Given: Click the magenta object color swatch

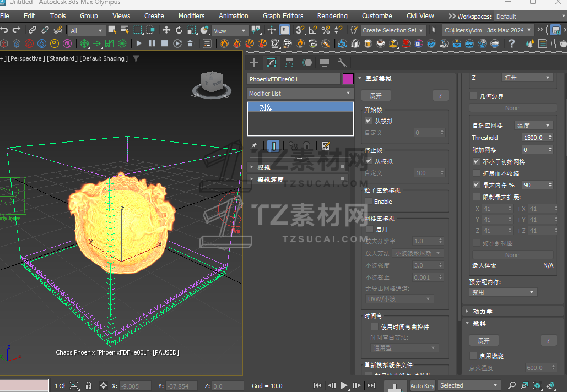Looking at the screenshot, I should point(348,79).
